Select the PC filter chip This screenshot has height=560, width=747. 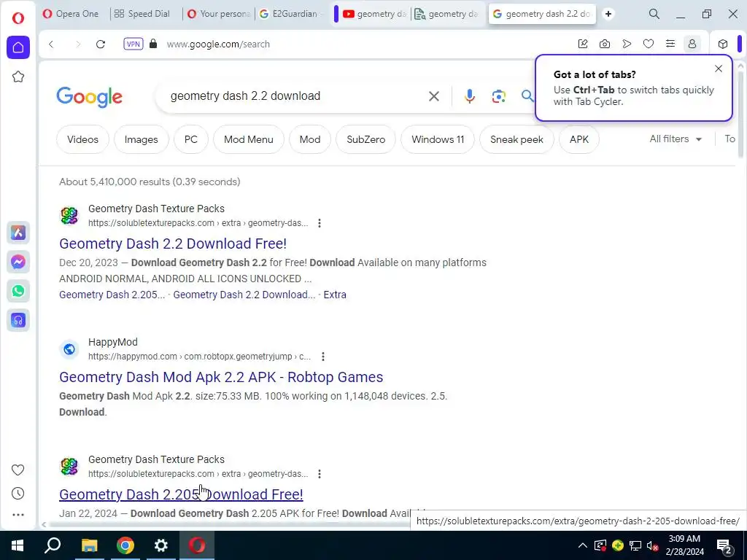(x=191, y=139)
